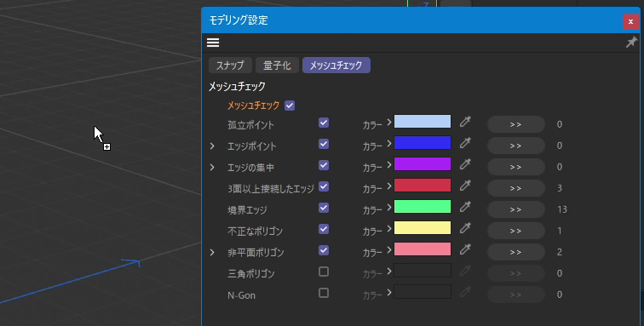Click the エッジの集中 eyedropper icon
644x326 pixels.
pos(465,164)
